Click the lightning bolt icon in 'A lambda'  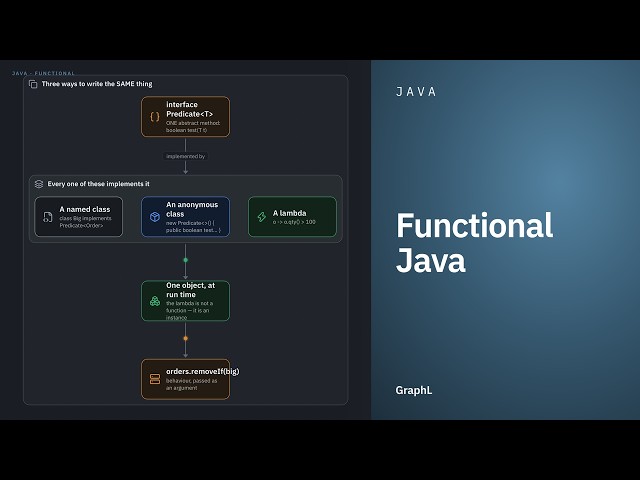click(x=262, y=217)
